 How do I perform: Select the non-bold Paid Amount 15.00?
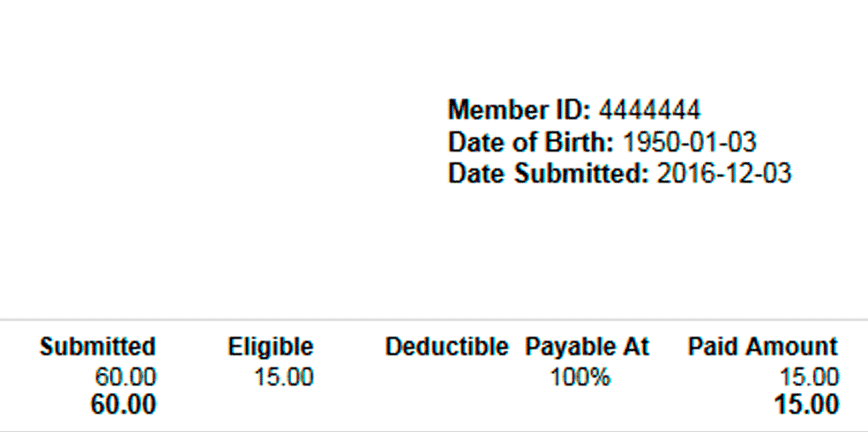pyautogui.click(x=809, y=377)
